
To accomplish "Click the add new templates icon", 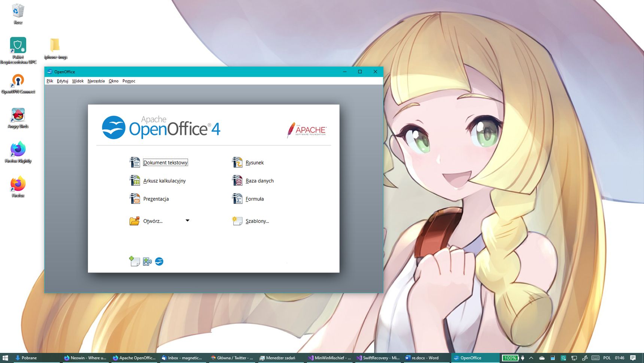I will pos(134,261).
